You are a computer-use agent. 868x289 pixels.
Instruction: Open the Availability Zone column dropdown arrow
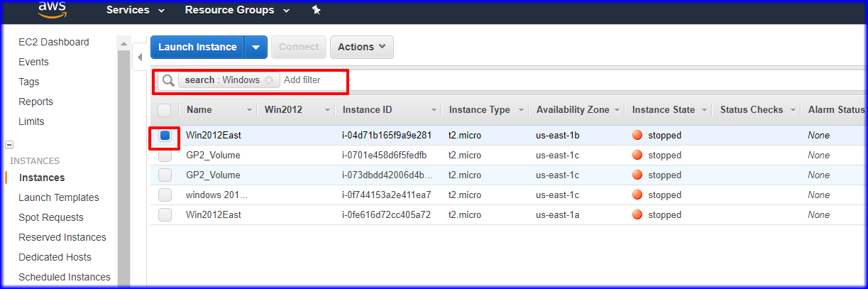click(617, 110)
